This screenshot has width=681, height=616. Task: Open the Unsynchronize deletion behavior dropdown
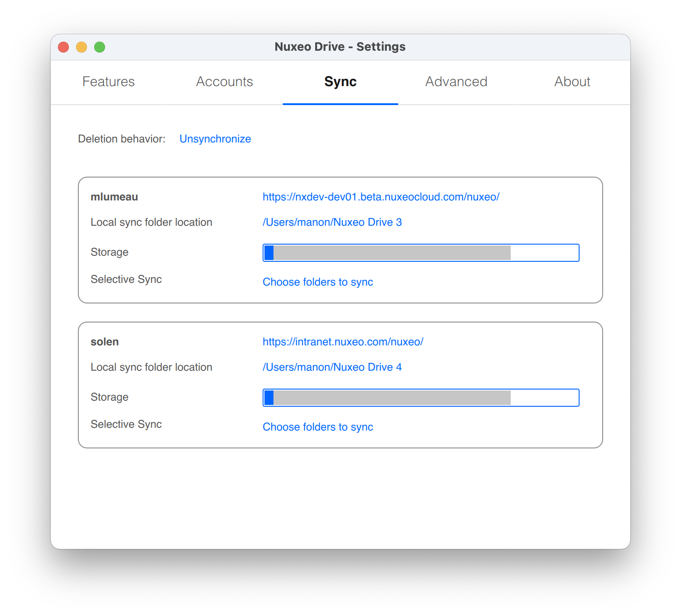coord(215,139)
